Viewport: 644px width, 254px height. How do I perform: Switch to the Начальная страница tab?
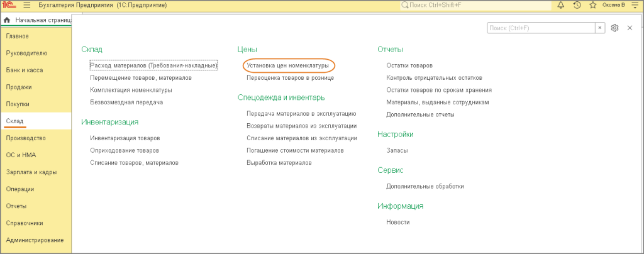tap(42, 20)
